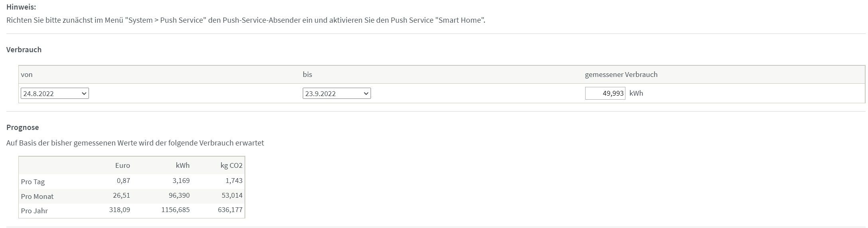Click the daily cost value 0,87
This screenshot has height=228, width=868.
click(x=123, y=181)
